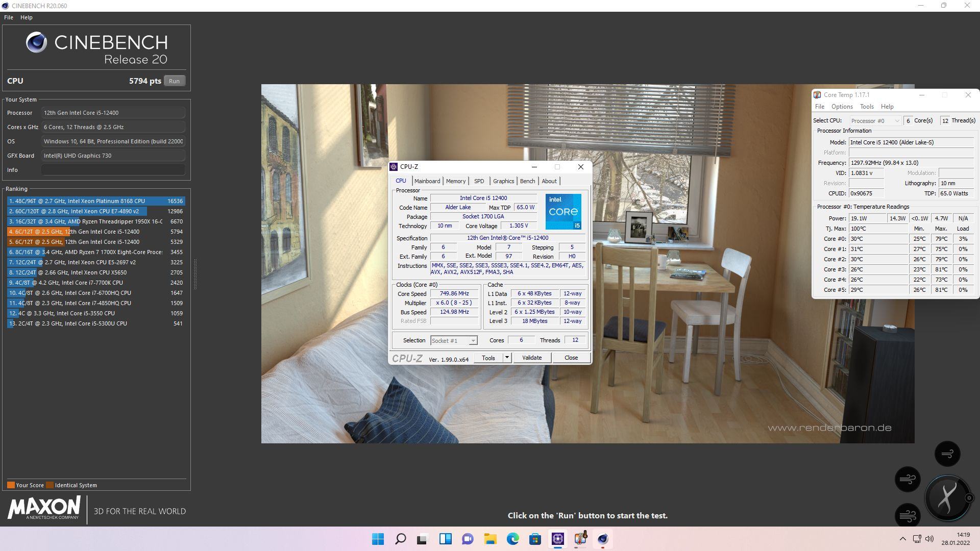This screenshot has width=980, height=551.
Task: Click CPU-Z Tools button
Action: [x=488, y=358]
